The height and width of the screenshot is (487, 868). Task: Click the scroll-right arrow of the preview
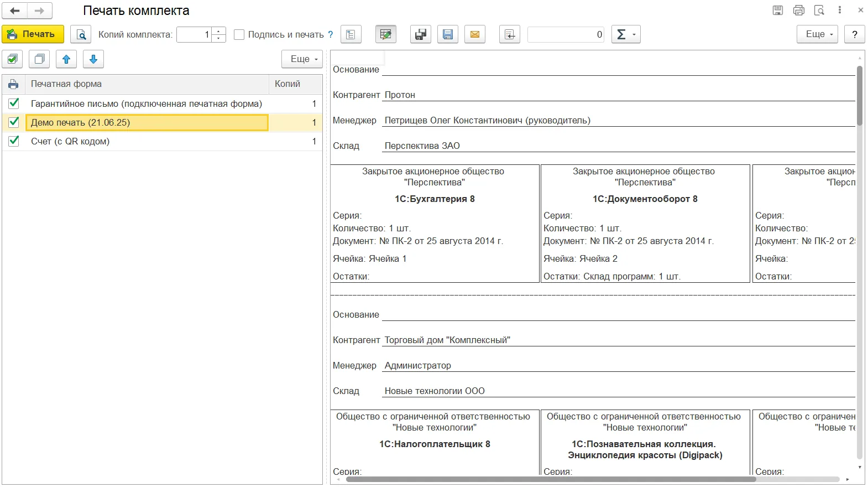click(848, 479)
